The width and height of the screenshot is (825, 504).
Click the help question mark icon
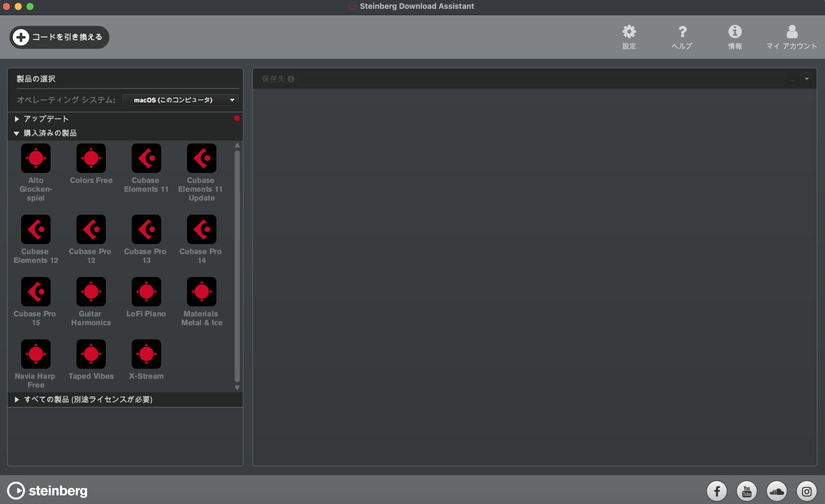tap(682, 32)
